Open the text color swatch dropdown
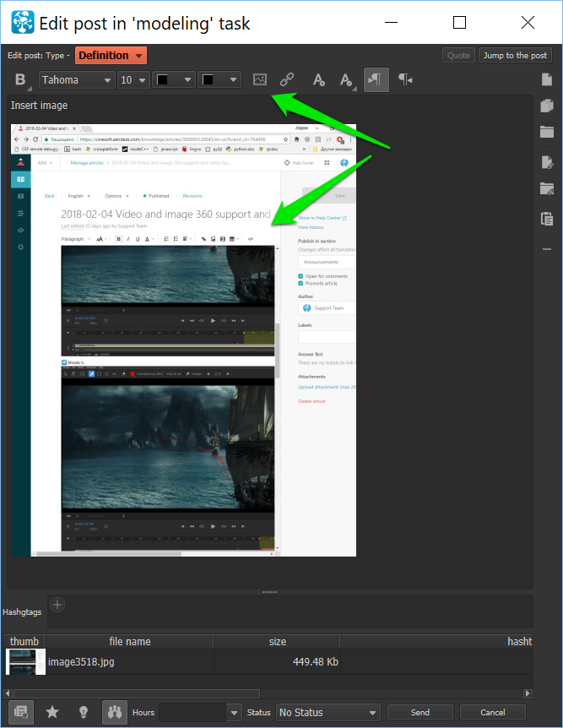This screenshot has width=563, height=728. point(174,80)
